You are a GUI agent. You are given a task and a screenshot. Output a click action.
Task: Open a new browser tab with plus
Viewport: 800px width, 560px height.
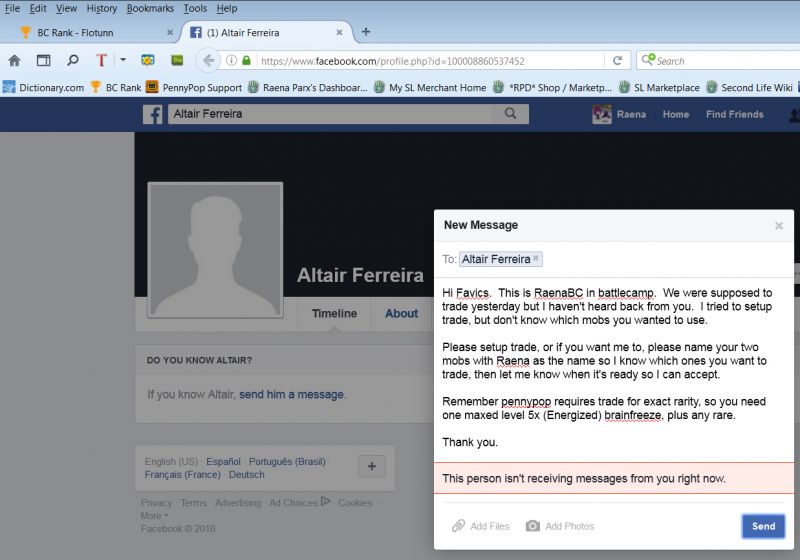coord(366,32)
